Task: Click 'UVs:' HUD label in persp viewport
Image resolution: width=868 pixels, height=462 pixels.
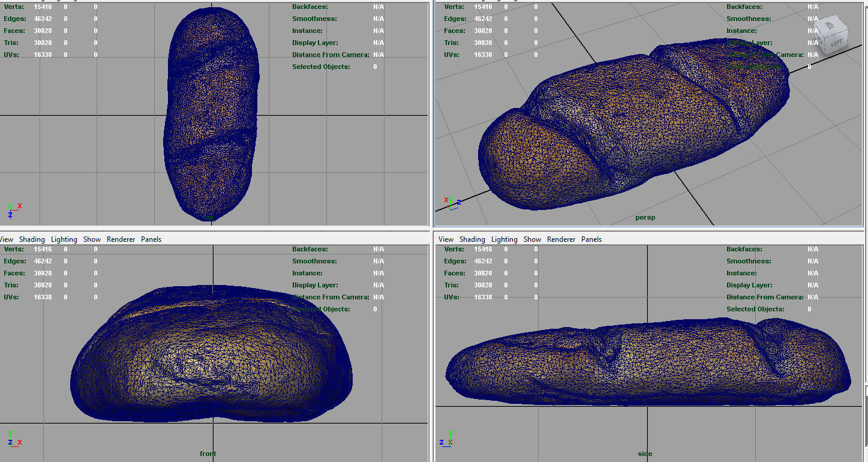Action: tap(452, 55)
